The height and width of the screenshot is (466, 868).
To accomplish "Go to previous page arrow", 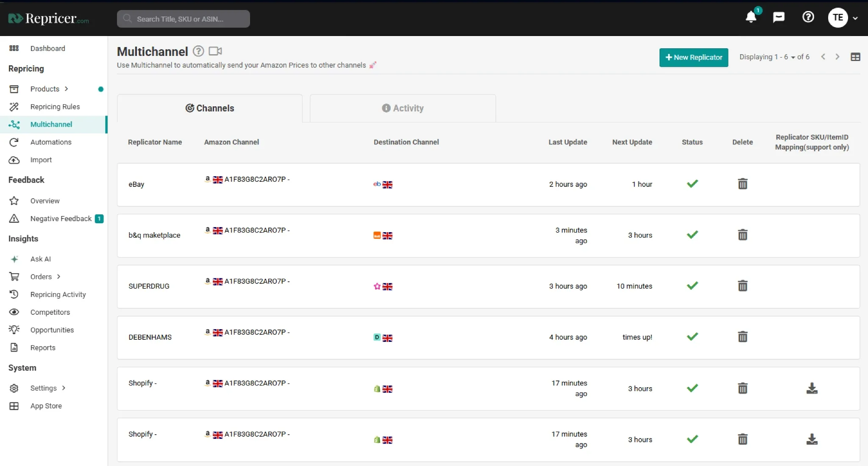I will point(823,57).
